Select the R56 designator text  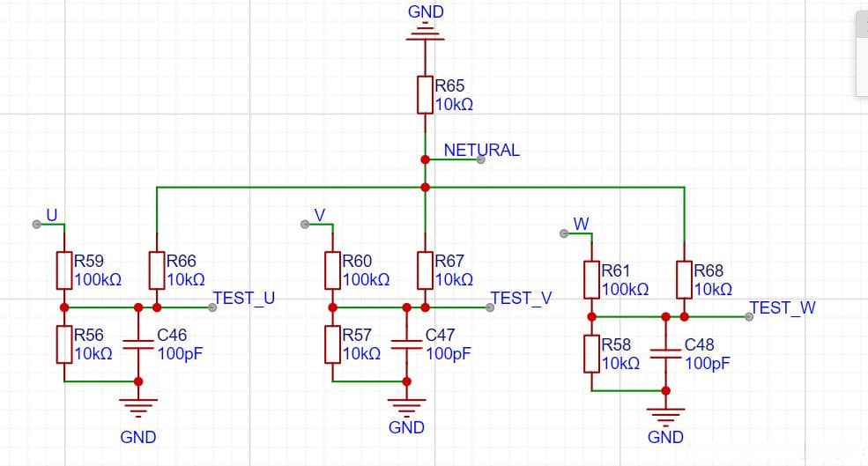coord(89,335)
